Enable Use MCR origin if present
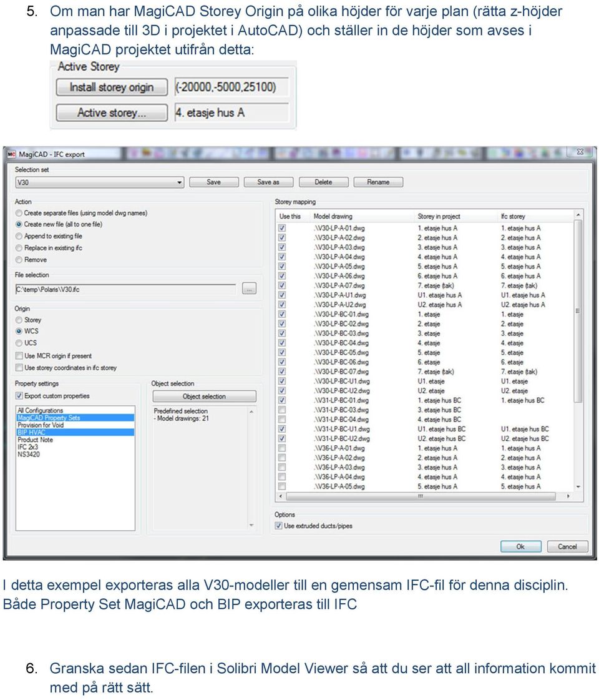Screen dimensions: 599x700 (x=19, y=356)
